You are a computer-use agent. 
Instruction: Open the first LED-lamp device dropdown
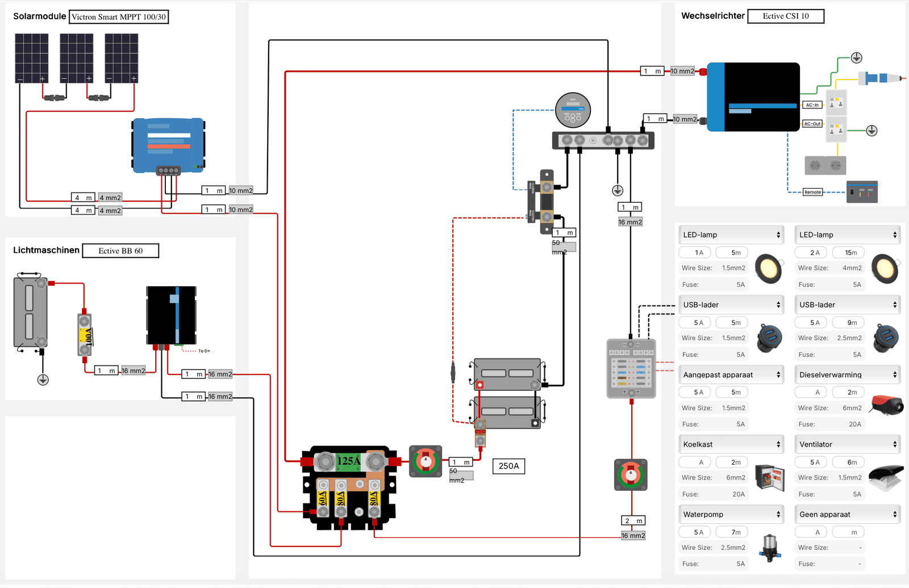731,234
